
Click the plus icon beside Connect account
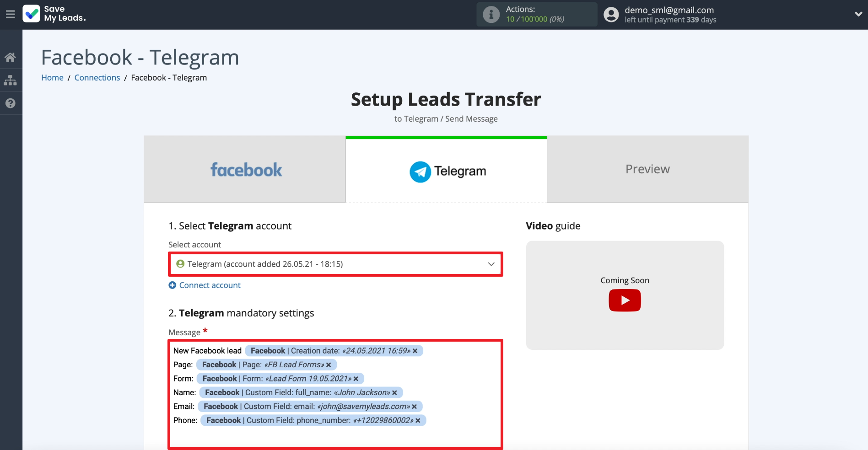[x=173, y=285]
